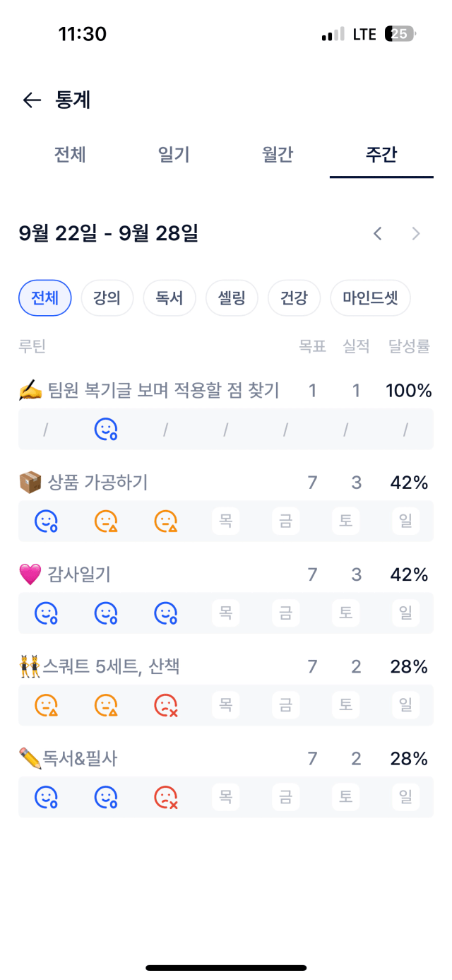452x980 pixels.
Task: Tap third blue smiley in 감사일기 row
Action: [165, 613]
